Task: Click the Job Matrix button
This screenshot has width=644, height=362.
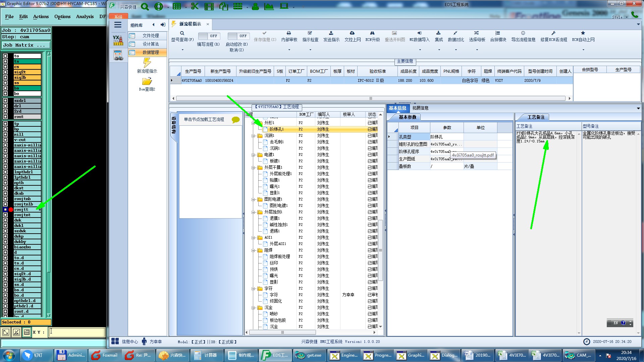Action: pyautogui.click(x=26, y=45)
